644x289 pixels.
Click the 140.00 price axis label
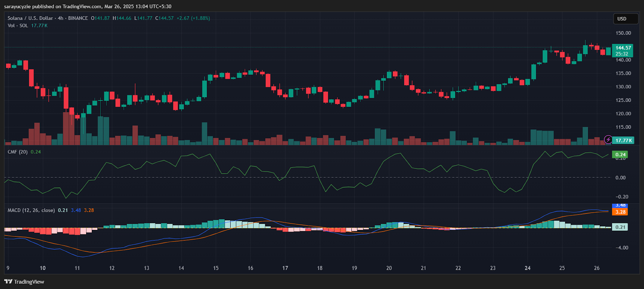pyautogui.click(x=623, y=60)
